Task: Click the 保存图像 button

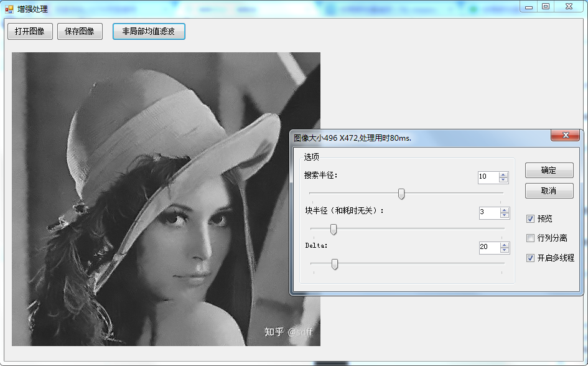Action: (x=80, y=32)
